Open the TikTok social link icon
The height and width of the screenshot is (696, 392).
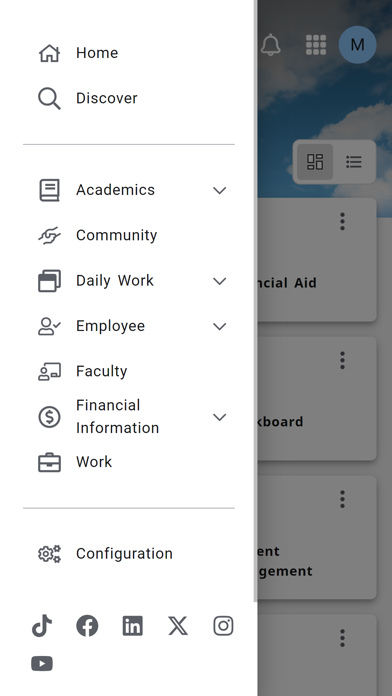pos(42,626)
